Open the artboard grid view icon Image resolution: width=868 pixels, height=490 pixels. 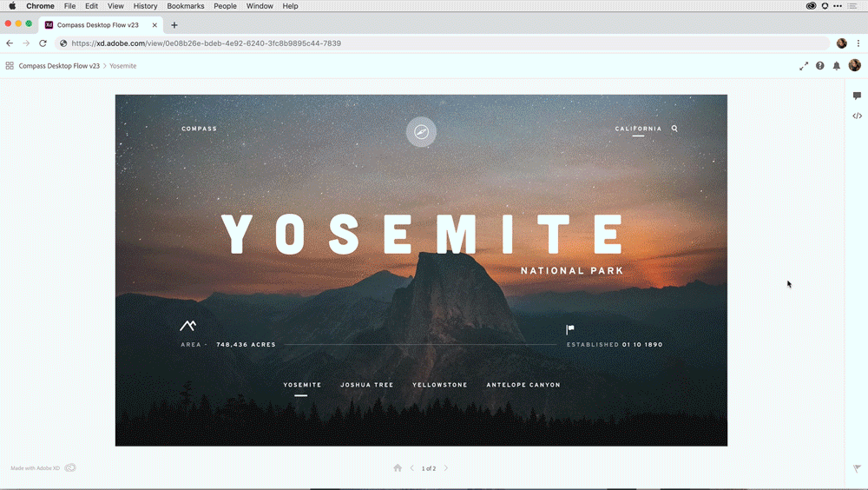(x=10, y=65)
